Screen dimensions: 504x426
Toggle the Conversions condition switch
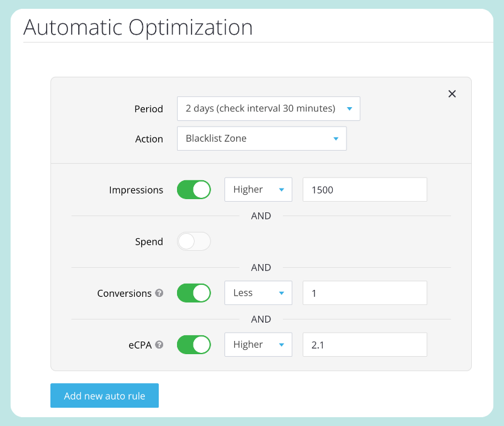point(194,293)
